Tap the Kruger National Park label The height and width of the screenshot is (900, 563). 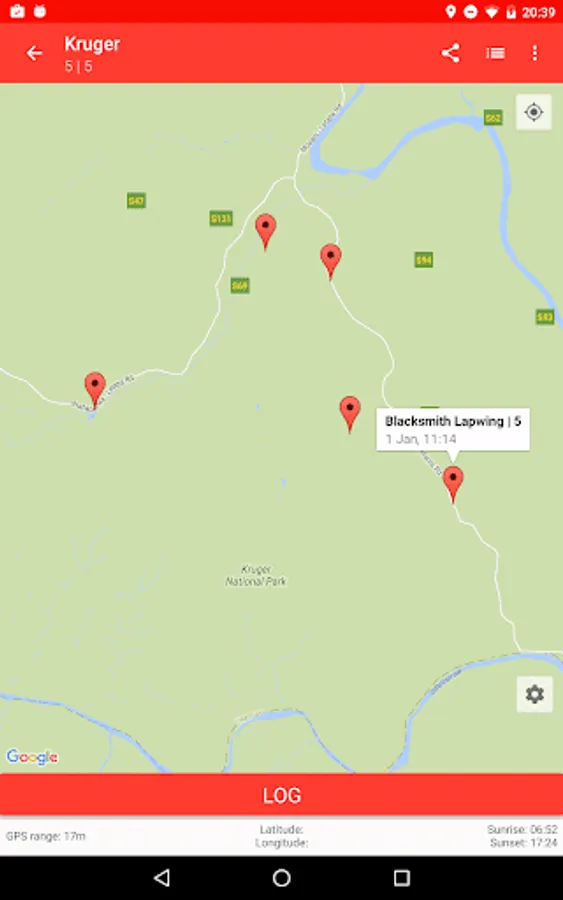coord(256,575)
